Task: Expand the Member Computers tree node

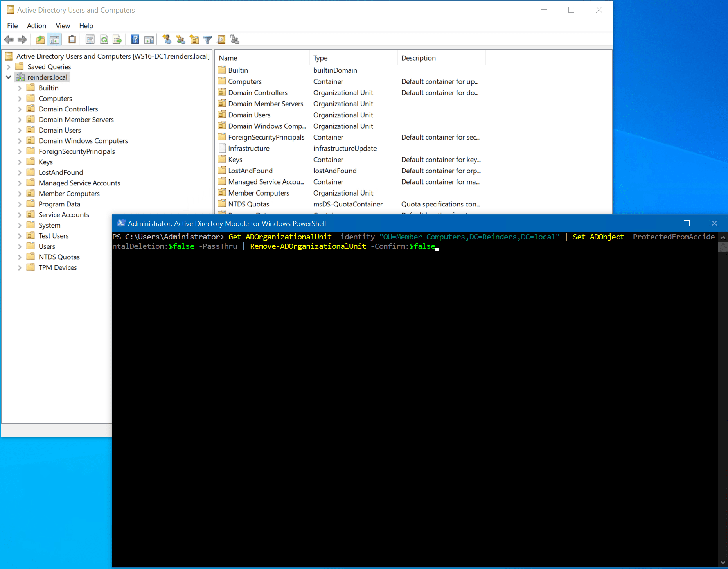Action: coord(20,194)
